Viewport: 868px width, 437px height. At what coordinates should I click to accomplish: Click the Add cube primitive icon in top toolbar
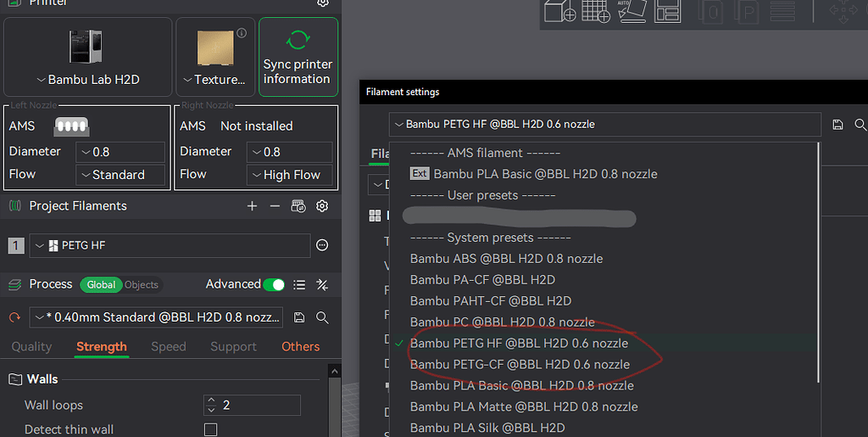[559, 11]
